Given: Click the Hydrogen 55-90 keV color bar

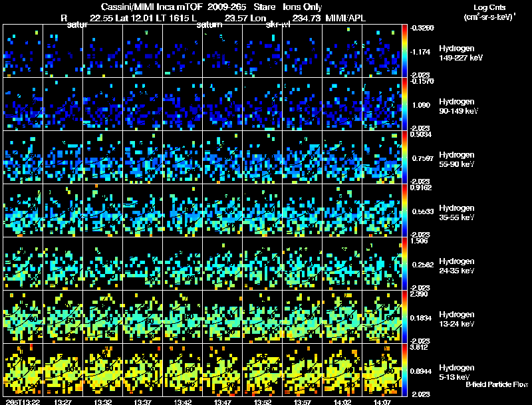Looking at the screenshot, I should pyautogui.click(x=404, y=158).
